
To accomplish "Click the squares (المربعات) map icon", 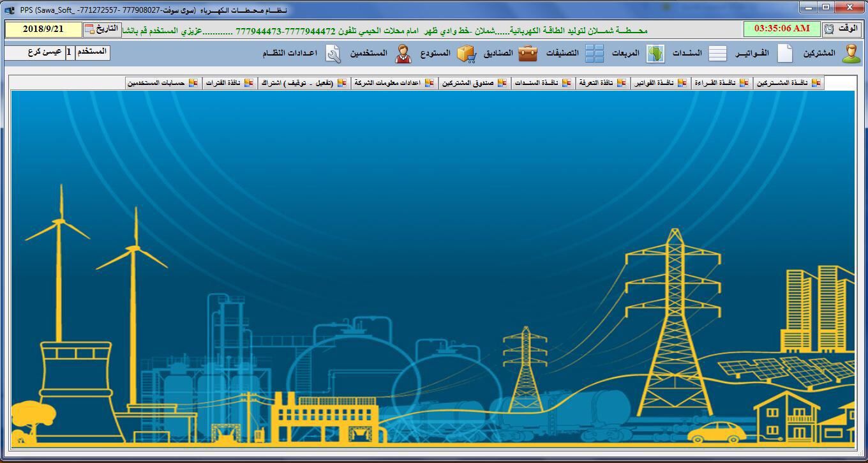I will click(x=655, y=54).
